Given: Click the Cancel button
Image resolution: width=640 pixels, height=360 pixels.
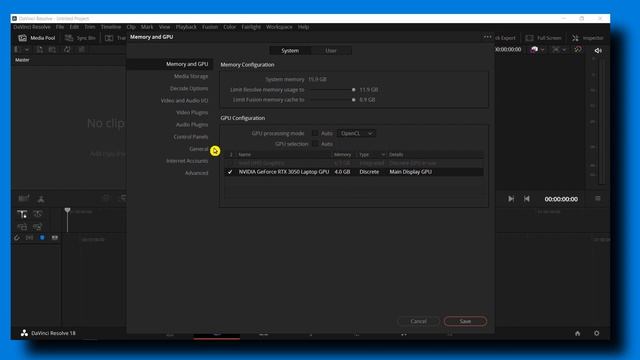Looking at the screenshot, I should point(418,321).
